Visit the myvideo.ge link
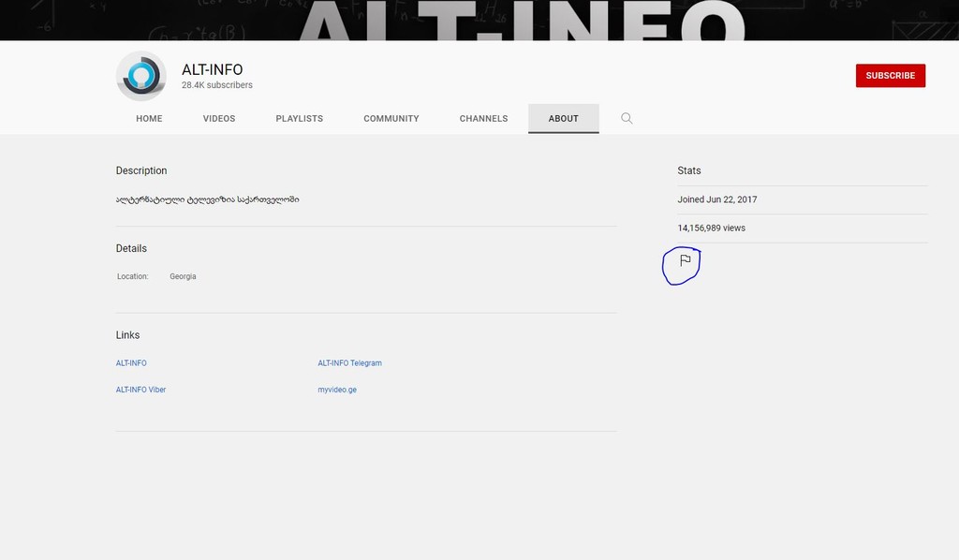This screenshot has height=560, width=959. (x=337, y=390)
